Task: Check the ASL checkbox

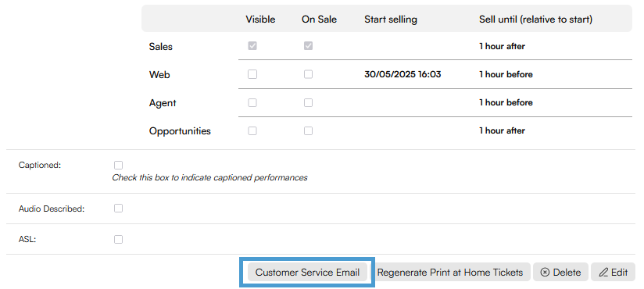Action: pos(118,239)
